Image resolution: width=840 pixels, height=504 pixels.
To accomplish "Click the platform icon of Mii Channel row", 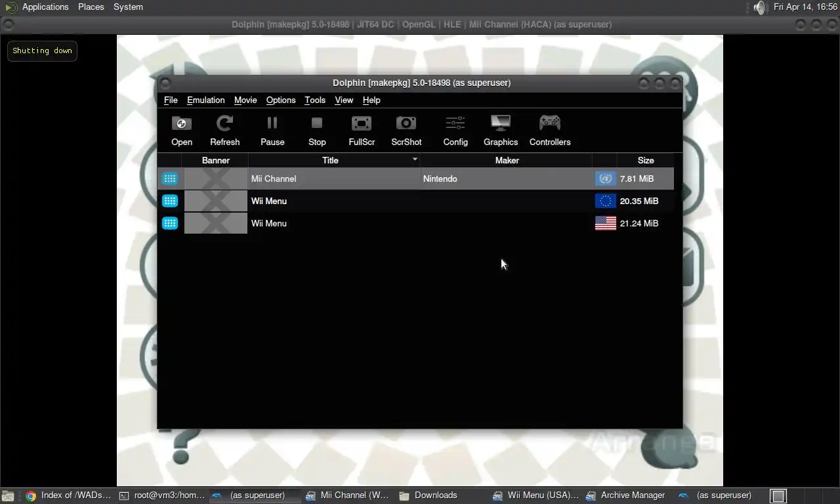I will point(170,178).
